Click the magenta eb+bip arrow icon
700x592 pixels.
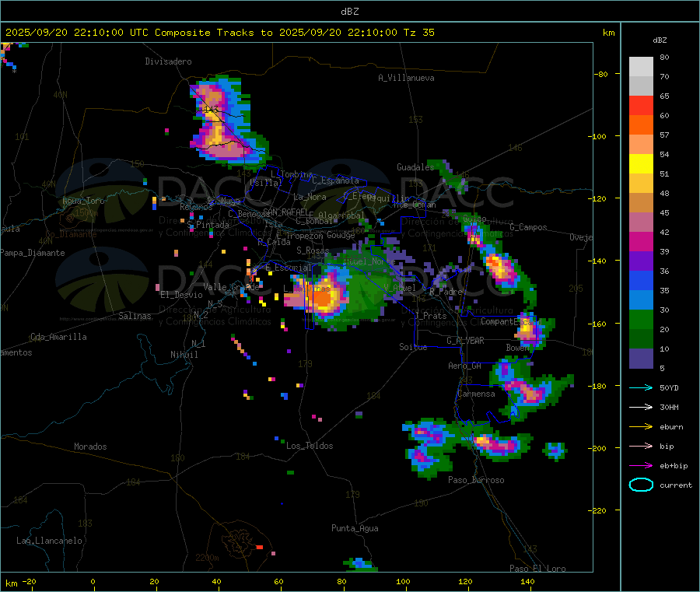click(x=641, y=466)
